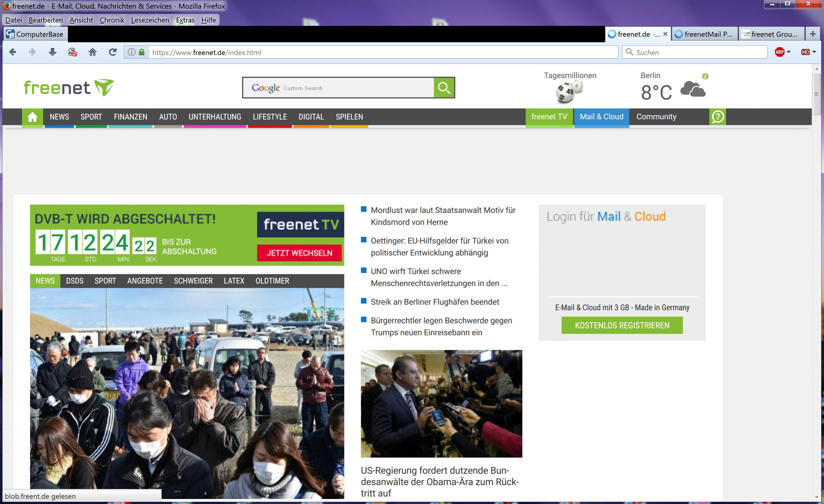Show site information icon in address bar
This screenshot has height=504, width=824.
click(132, 52)
